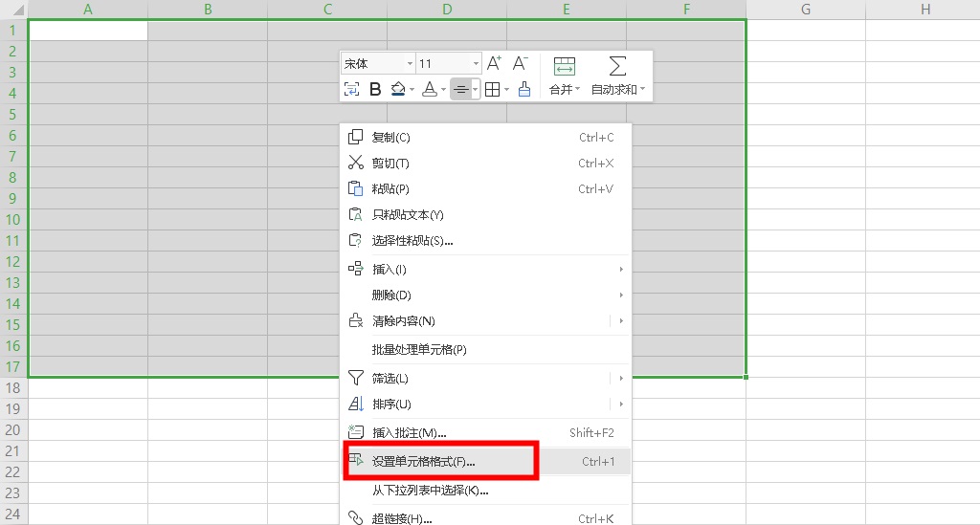Viewport: 980px width, 525px height.
Task: Choose 复制(C) from context menu
Action: click(485, 138)
